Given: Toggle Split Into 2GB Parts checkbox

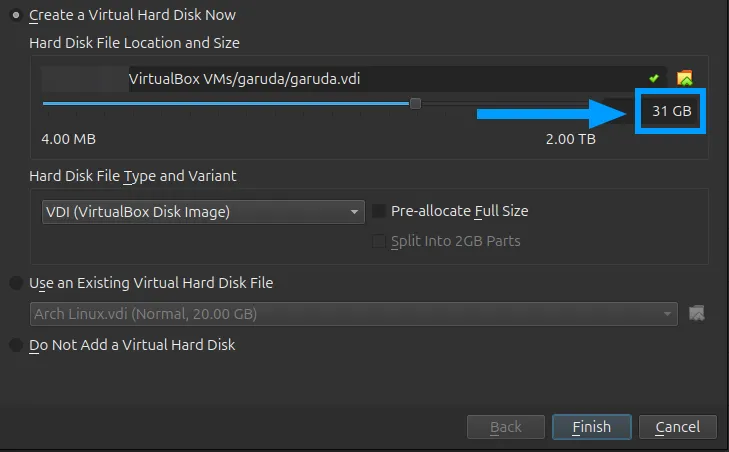Looking at the screenshot, I should (378, 241).
